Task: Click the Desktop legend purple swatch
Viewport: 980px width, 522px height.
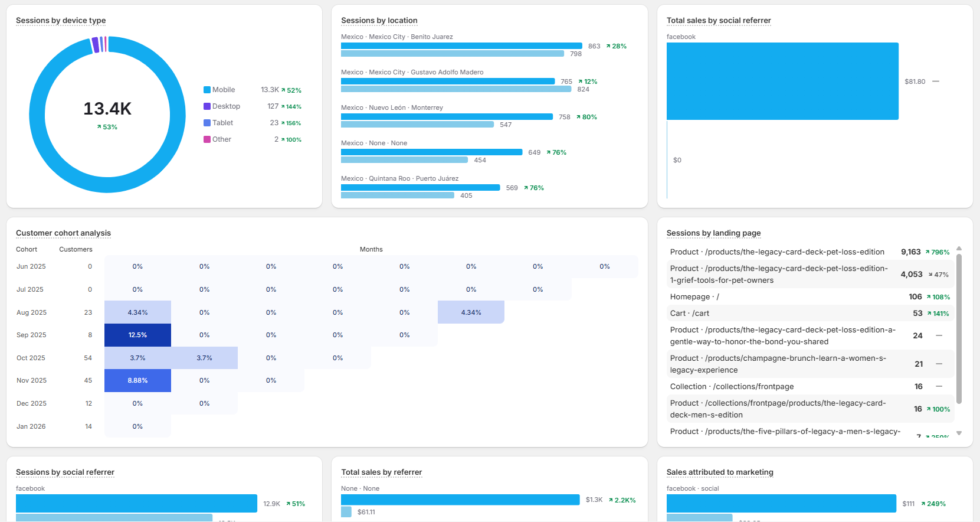Action: point(207,106)
